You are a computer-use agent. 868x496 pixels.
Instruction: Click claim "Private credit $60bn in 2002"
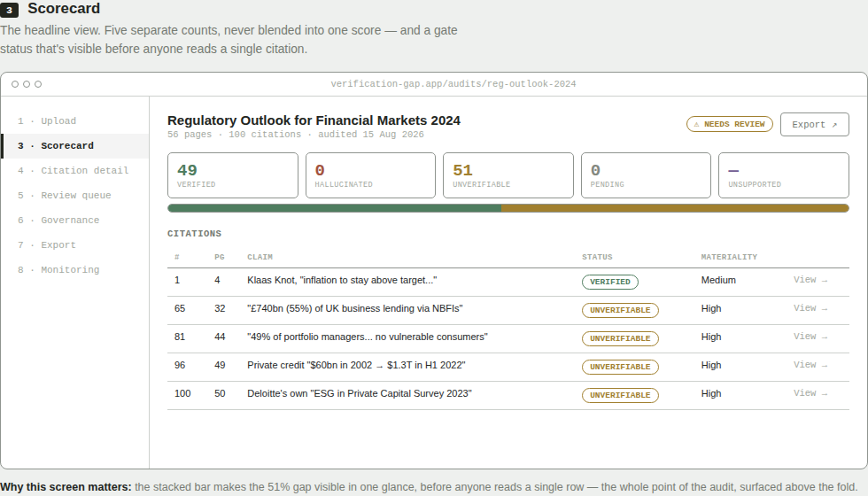point(356,365)
